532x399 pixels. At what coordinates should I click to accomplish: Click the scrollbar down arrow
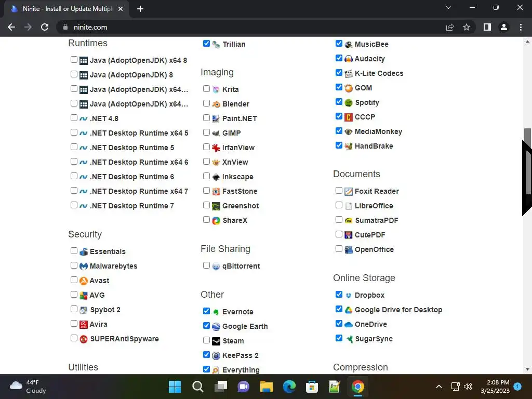[527, 369]
